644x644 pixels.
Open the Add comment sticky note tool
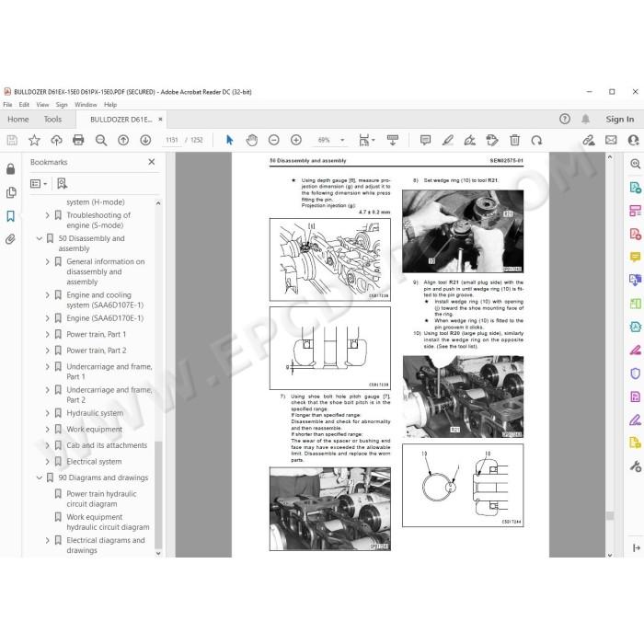(x=425, y=140)
